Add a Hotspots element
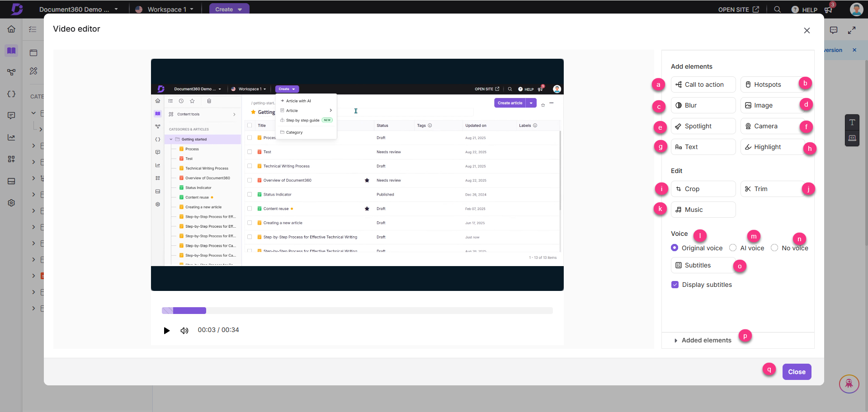 coord(773,84)
